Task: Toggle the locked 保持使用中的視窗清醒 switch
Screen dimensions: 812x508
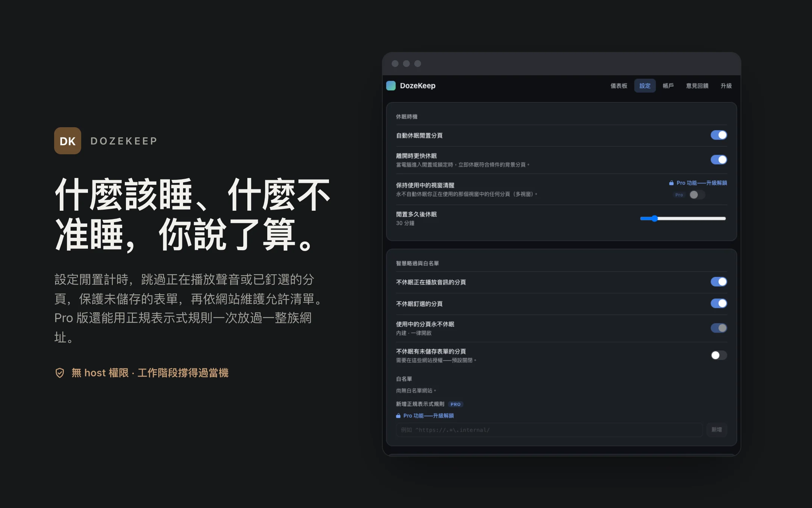Action: [697, 195]
